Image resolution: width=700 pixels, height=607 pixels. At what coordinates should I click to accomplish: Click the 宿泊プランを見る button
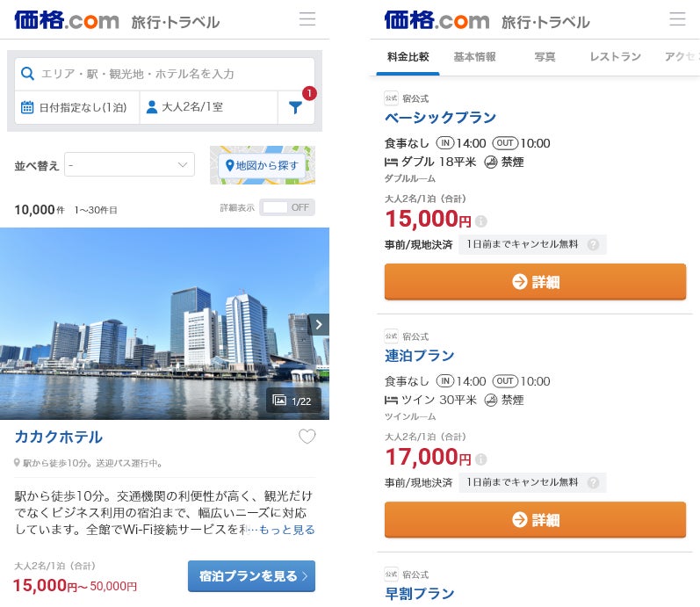coord(251,576)
